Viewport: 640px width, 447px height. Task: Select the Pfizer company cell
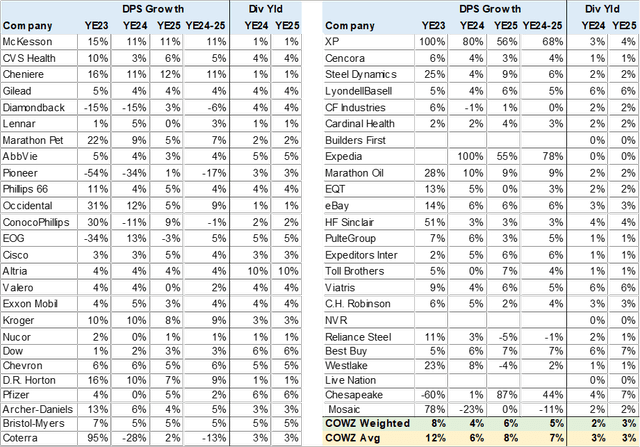[x=16, y=395]
